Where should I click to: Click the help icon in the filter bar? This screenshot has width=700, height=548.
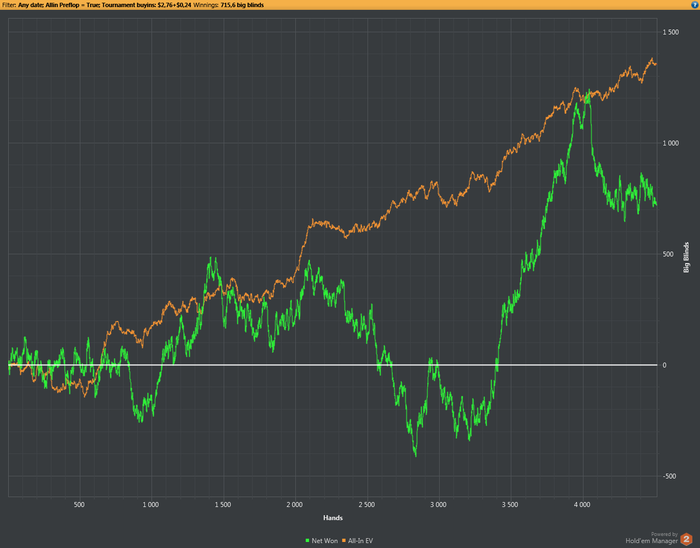695,5
